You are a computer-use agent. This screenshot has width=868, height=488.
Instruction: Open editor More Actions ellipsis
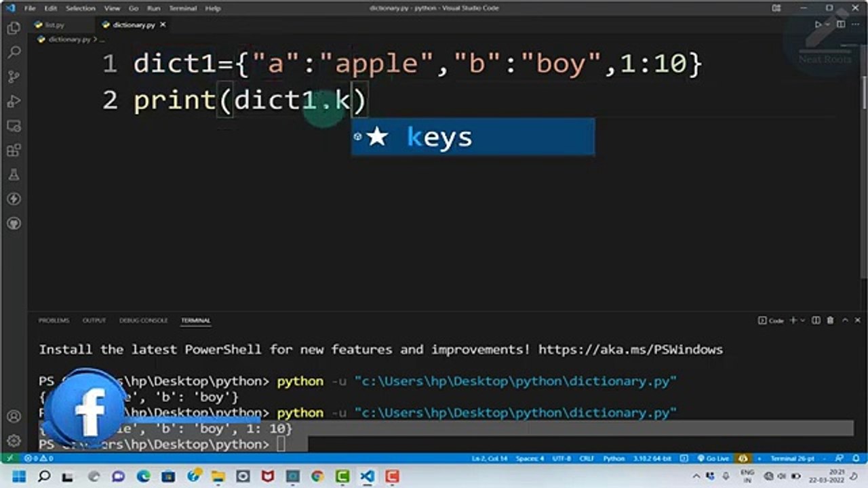[856, 24]
